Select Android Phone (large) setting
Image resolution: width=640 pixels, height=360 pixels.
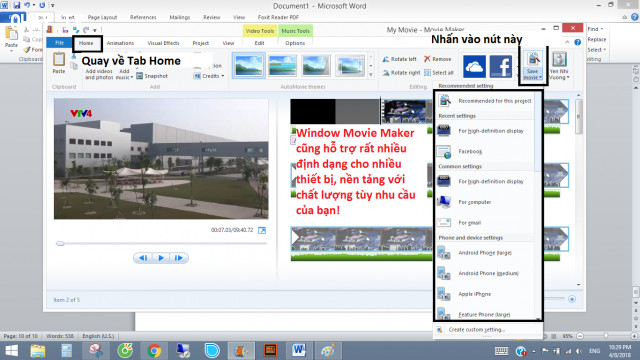(485, 253)
